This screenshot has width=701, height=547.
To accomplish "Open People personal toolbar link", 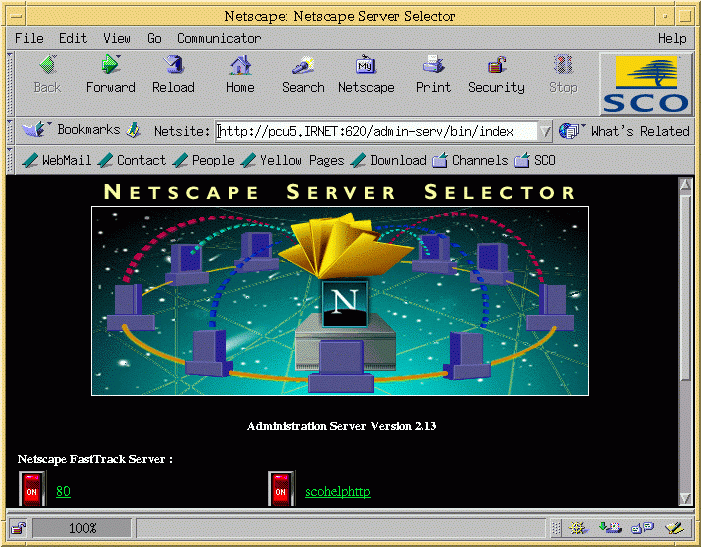I will tap(203, 160).
